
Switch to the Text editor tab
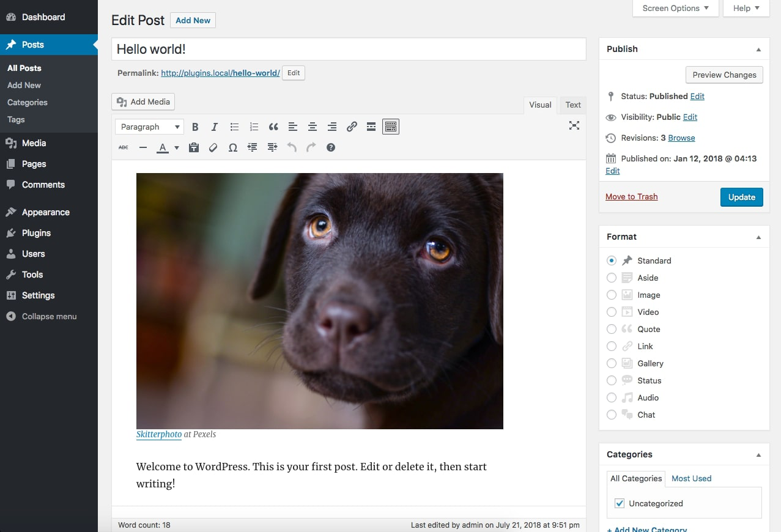coord(573,105)
